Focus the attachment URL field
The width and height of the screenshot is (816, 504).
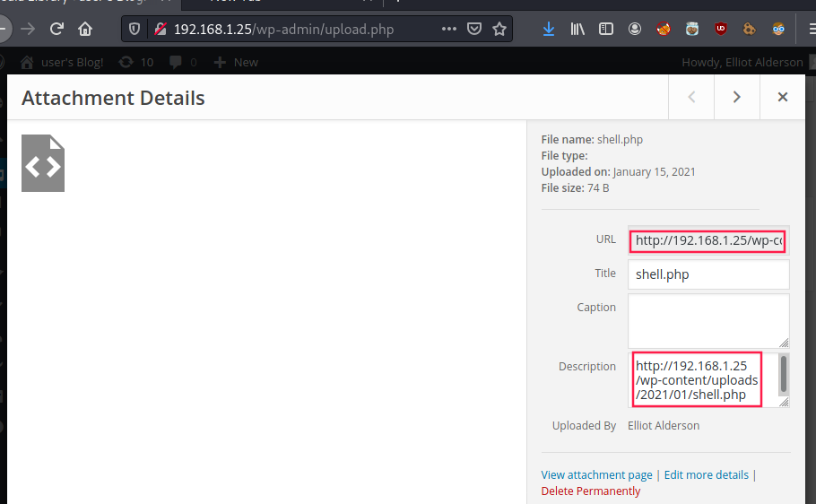(x=707, y=240)
